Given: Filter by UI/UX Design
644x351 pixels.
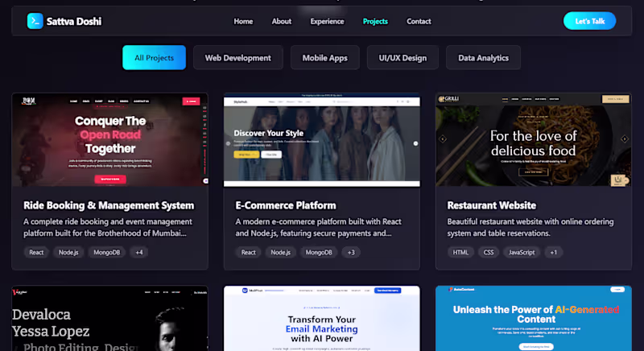Looking at the screenshot, I should (x=402, y=58).
